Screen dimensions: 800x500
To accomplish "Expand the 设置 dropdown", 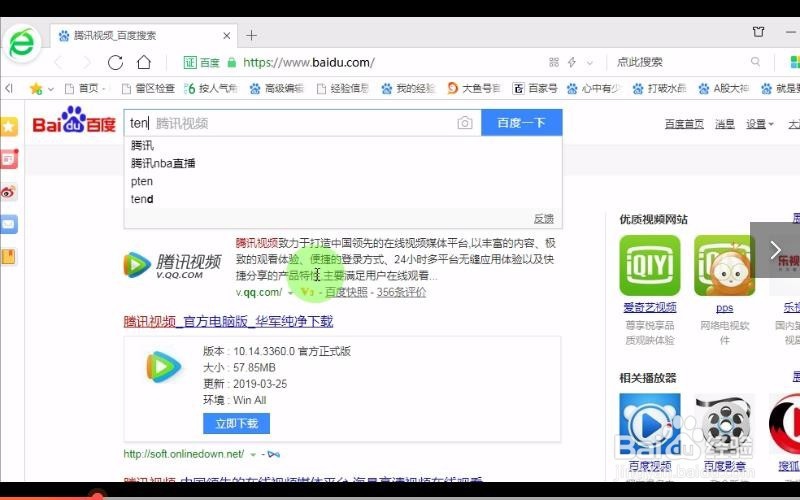I will tap(760, 124).
